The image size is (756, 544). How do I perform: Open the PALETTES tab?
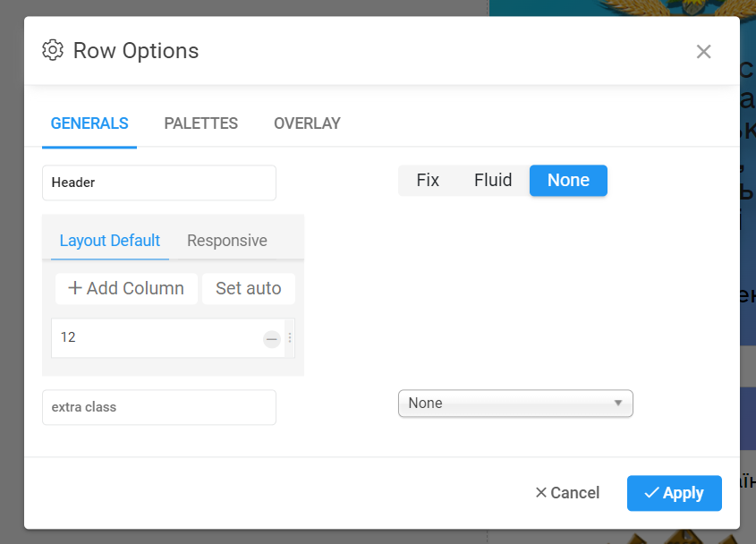(200, 123)
